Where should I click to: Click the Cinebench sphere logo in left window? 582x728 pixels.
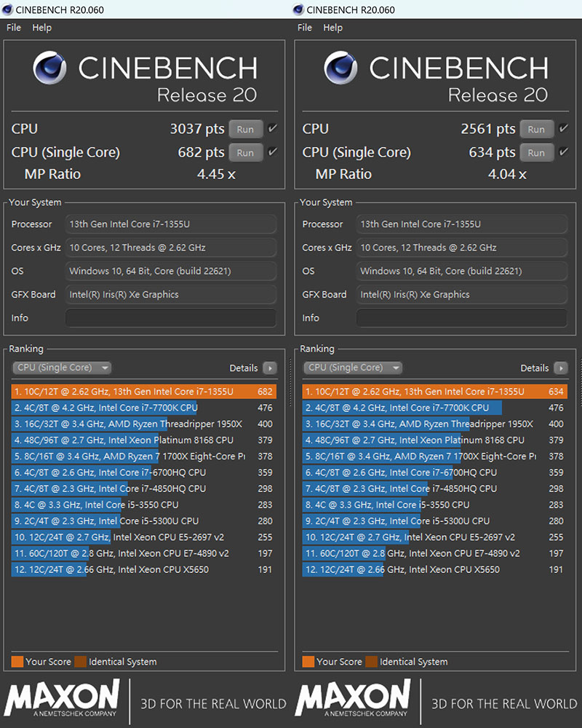pos(49,68)
